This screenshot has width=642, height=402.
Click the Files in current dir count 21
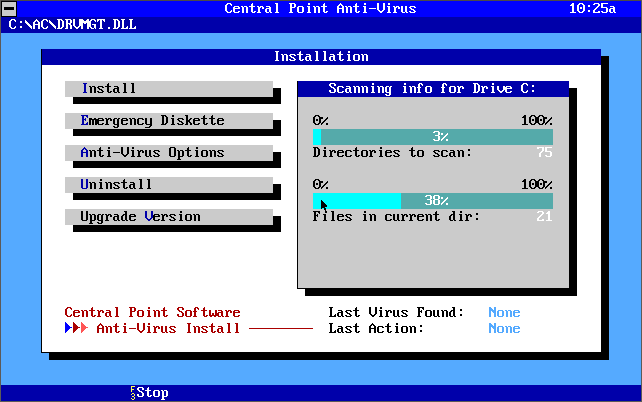pyautogui.click(x=544, y=217)
